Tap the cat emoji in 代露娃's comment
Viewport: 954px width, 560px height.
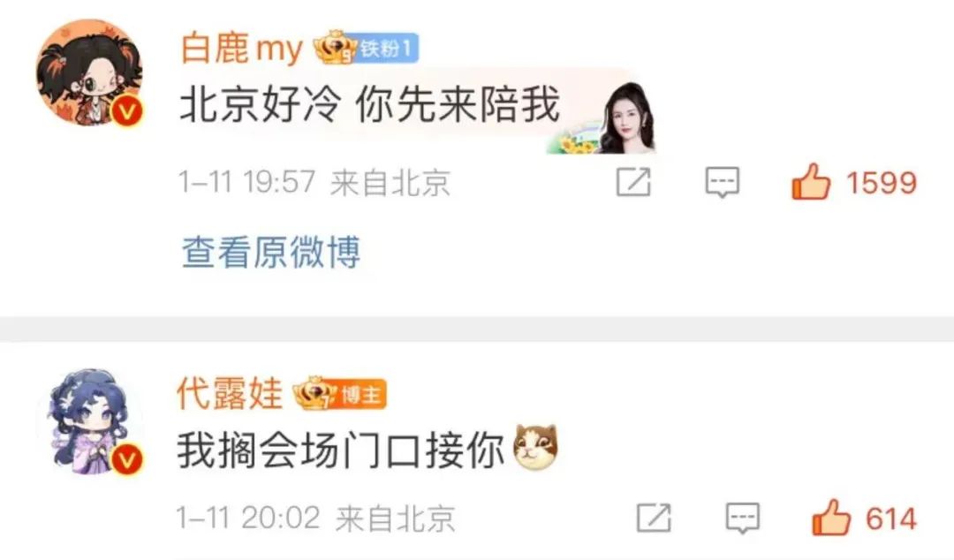[x=535, y=448]
